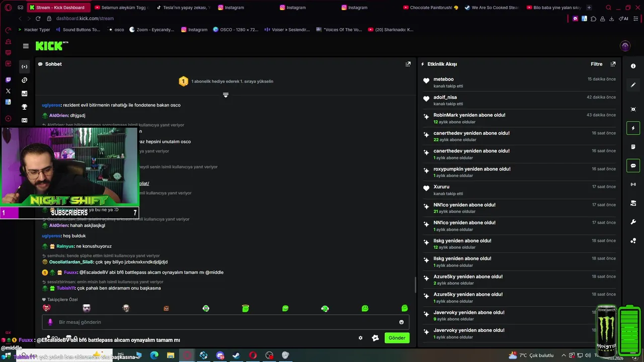Click username 'uglyeros' in the first chat message
This screenshot has height=362, width=644.
[x=51, y=105]
